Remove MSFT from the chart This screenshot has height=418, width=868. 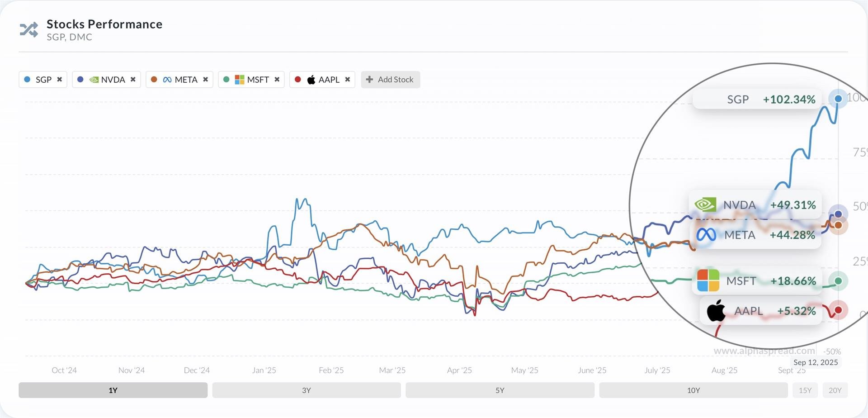(277, 79)
